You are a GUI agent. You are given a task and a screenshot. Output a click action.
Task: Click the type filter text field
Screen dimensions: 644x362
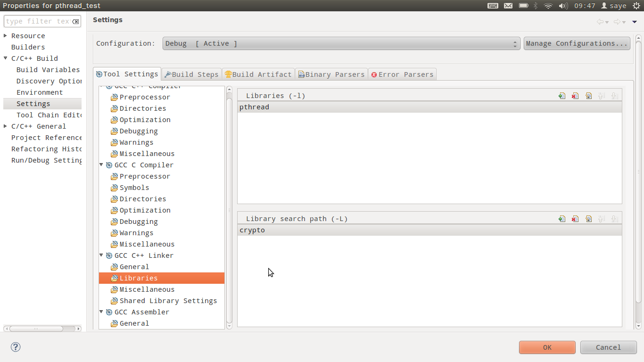38,21
